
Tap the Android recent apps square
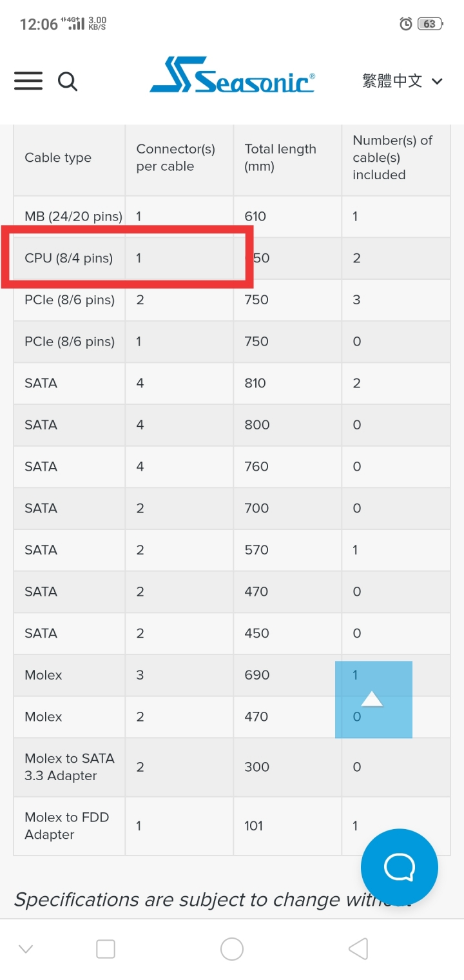coord(106,948)
